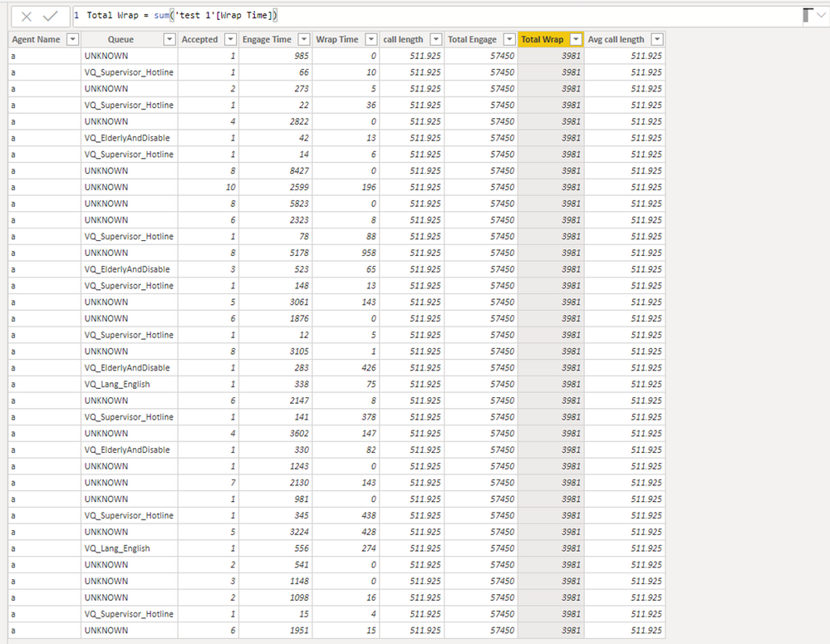Screen dimensions: 830x644
Task: Click Engage Time cell 2130
Action: tap(275, 483)
